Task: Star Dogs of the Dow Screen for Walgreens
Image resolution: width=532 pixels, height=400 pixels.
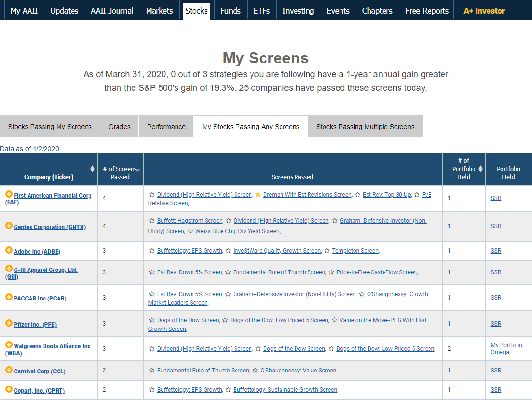Action: pos(258,348)
